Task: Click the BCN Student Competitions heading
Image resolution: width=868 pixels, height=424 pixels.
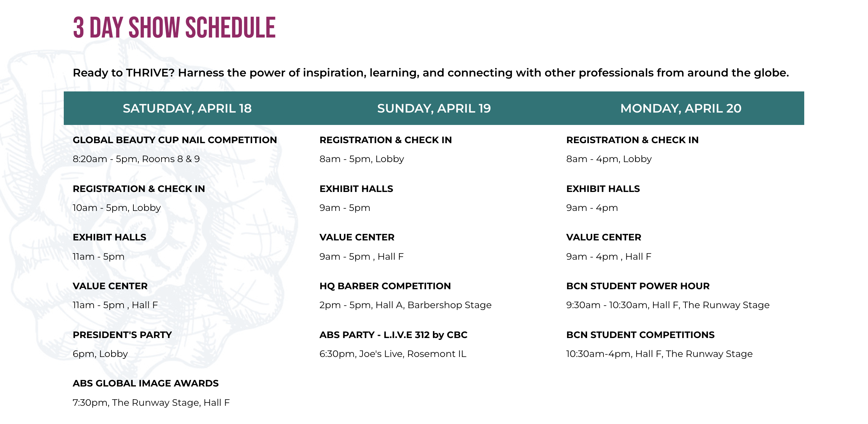Action: pos(640,335)
